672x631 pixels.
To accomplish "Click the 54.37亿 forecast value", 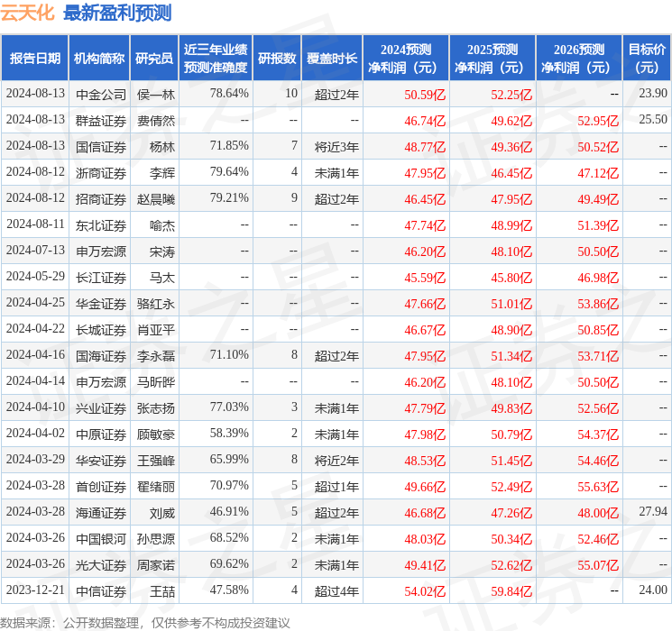I will [x=598, y=434].
